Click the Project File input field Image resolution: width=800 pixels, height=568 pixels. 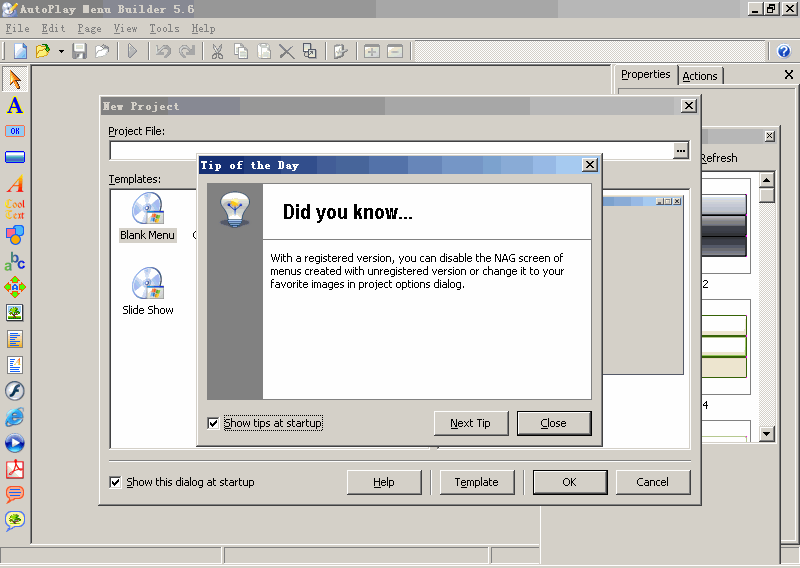coord(390,150)
